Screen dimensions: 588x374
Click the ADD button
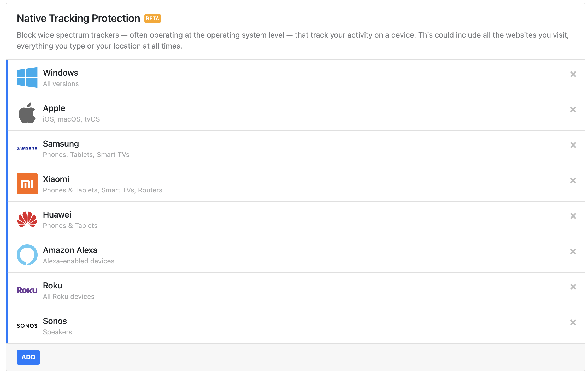pyautogui.click(x=28, y=357)
